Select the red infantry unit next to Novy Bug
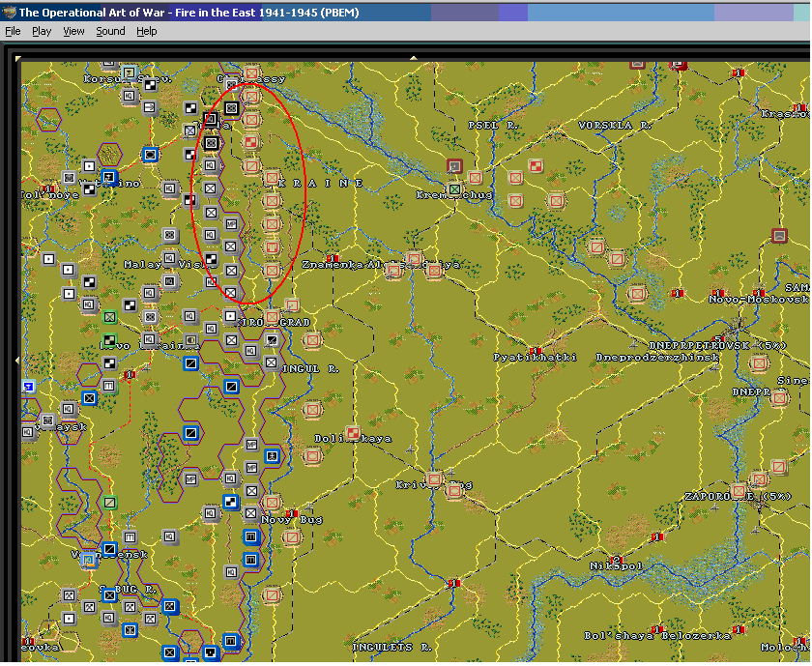 click(272, 502)
